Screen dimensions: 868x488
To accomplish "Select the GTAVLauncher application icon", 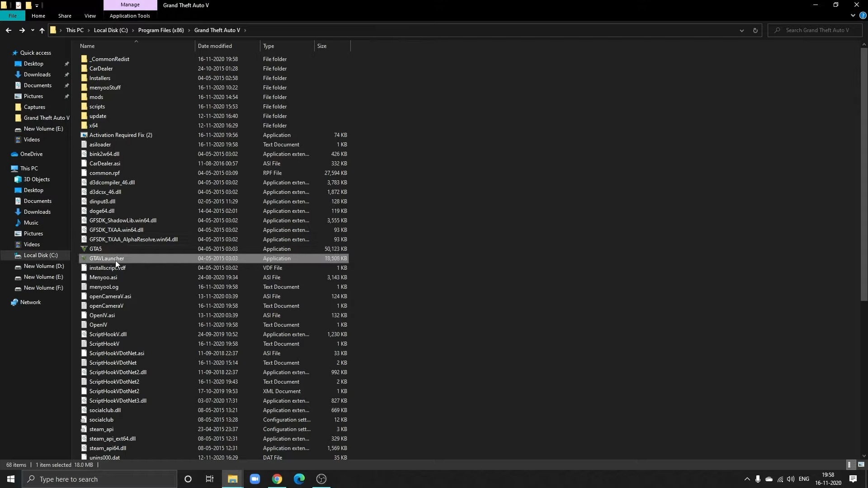I will [x=84, y=258].
